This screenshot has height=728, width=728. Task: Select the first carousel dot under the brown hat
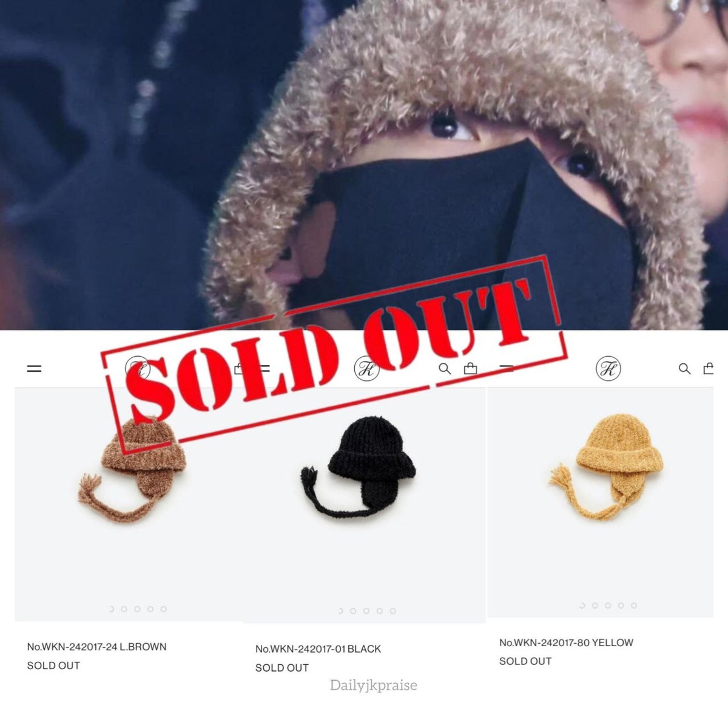pos(112,608)
